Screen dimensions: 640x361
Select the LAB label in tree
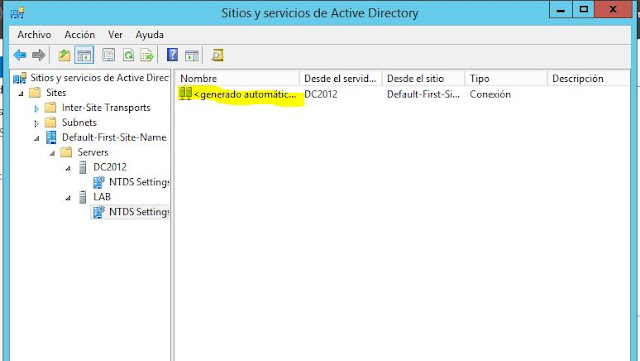pyautogui.click(x=102, y=197)
